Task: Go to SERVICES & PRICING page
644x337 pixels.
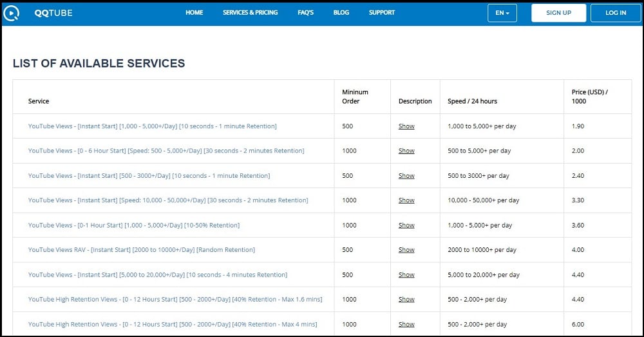Action: click(250, 13)
